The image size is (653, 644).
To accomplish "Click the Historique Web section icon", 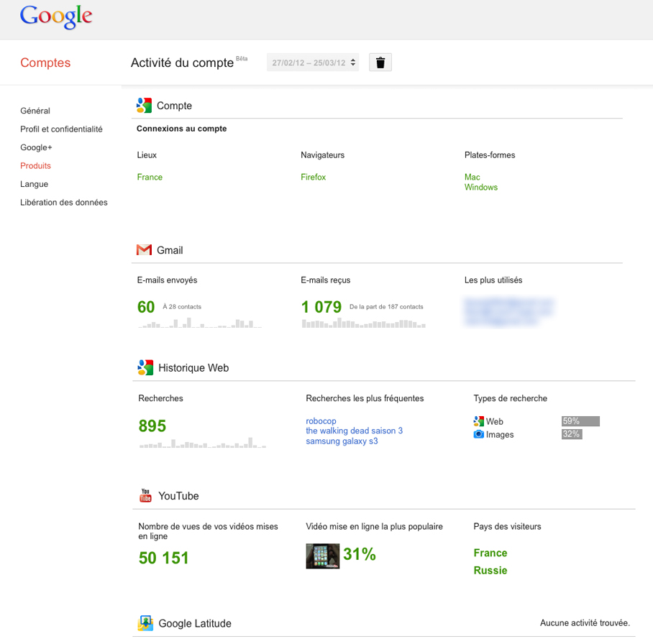I will coord(145,367).
